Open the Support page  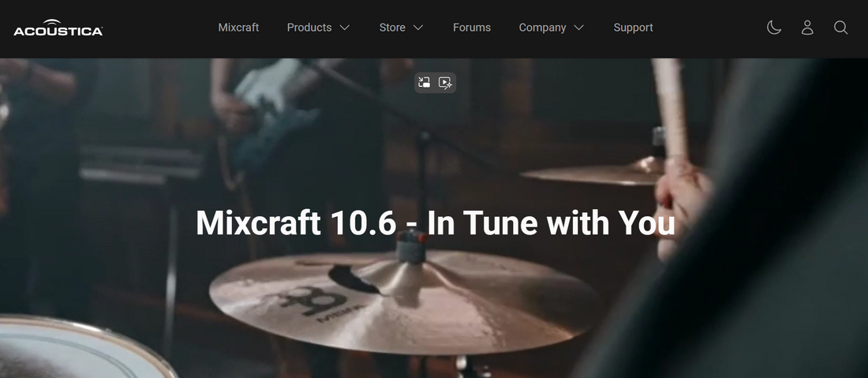633,28
